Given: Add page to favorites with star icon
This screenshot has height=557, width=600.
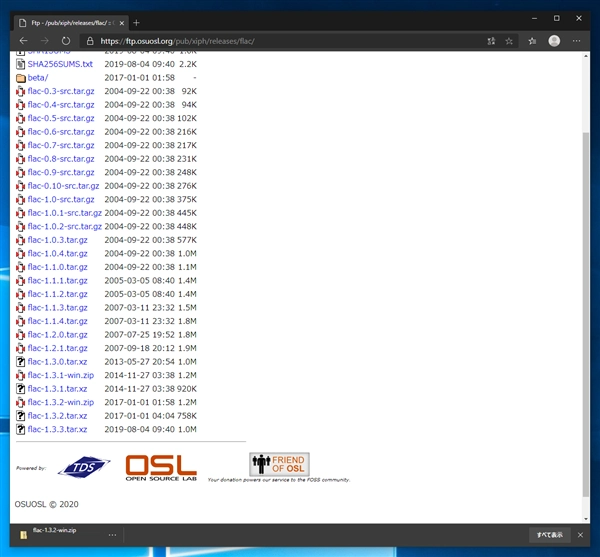Looking at the screenshot, I should (x=509, y=41).
